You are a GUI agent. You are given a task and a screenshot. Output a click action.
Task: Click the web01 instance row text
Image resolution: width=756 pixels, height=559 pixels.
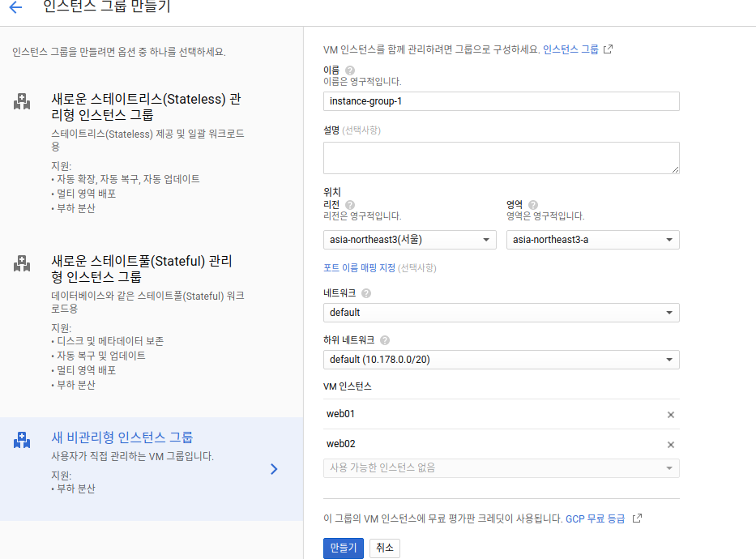pyautogui.click(x=340, y=414)
